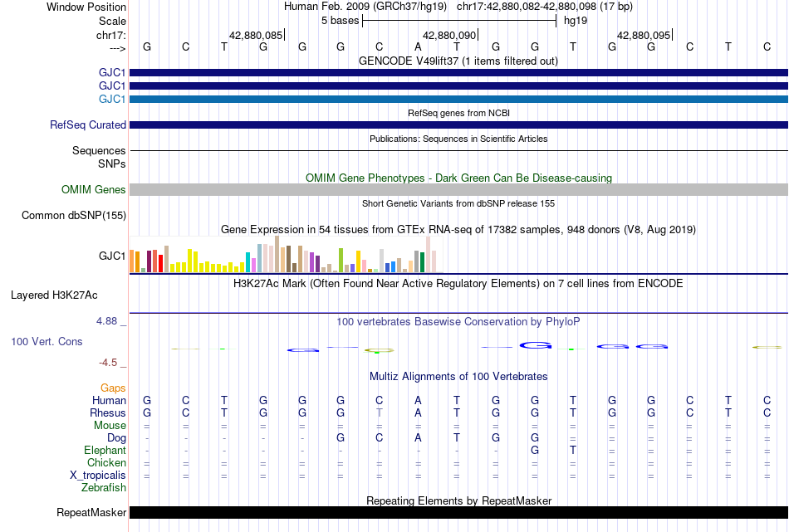Click the SNPs track label
Image resolution: width=789 pixels, height=532 pixels.
pos(112,164)
